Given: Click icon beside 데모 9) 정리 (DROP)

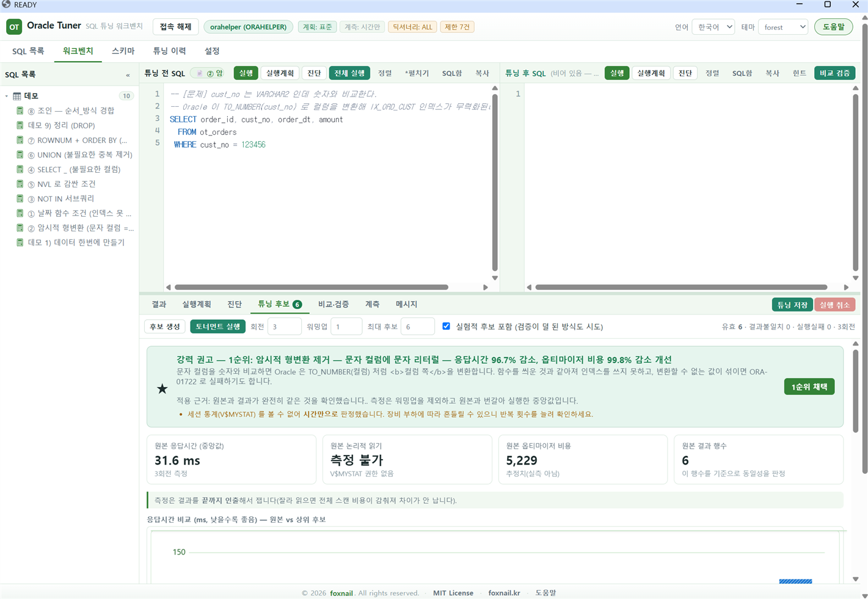Looking at the screenshot, I should (x=20, y=125).
